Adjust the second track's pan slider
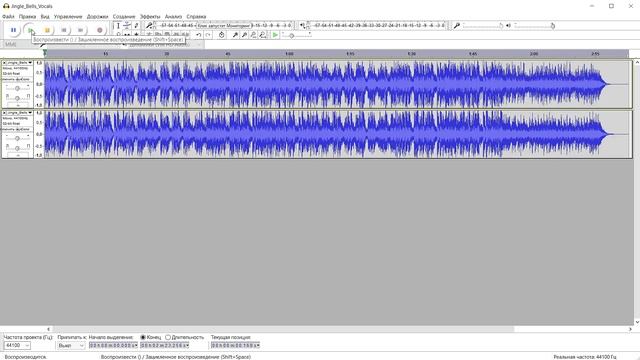This screenshot has height=360, width=640. coord(17,147)
